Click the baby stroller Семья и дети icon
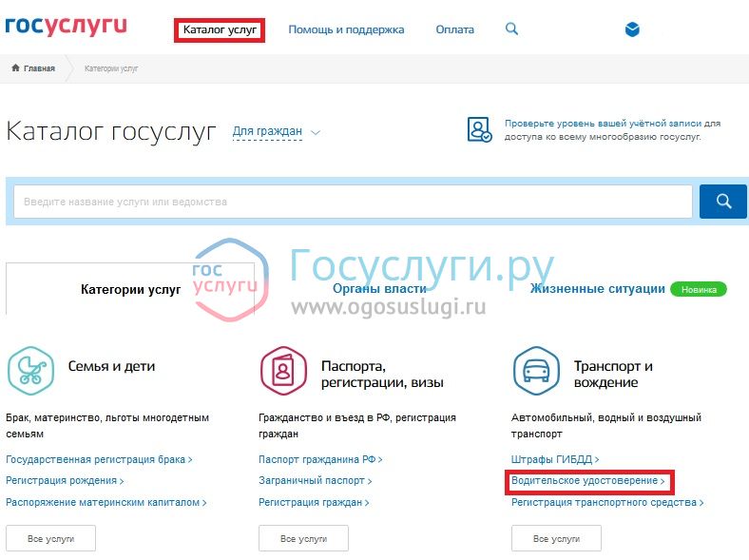This screenshot has height=560, width=749. point(31,371)
